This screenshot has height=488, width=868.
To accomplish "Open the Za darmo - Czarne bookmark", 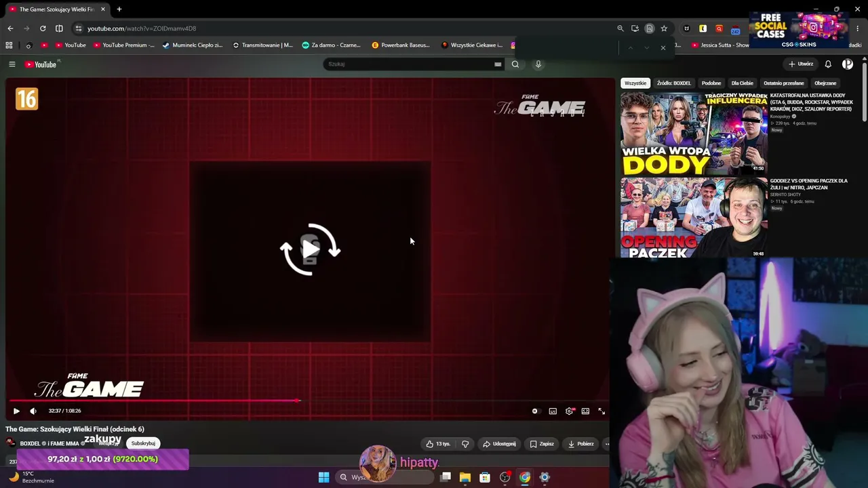I will [332, 45].
